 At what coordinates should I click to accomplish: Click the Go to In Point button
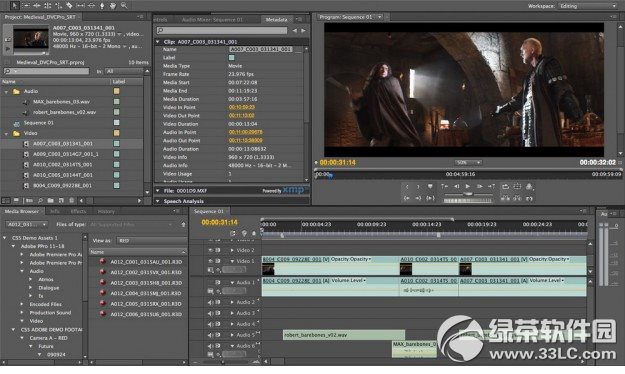tap(407, 198)
